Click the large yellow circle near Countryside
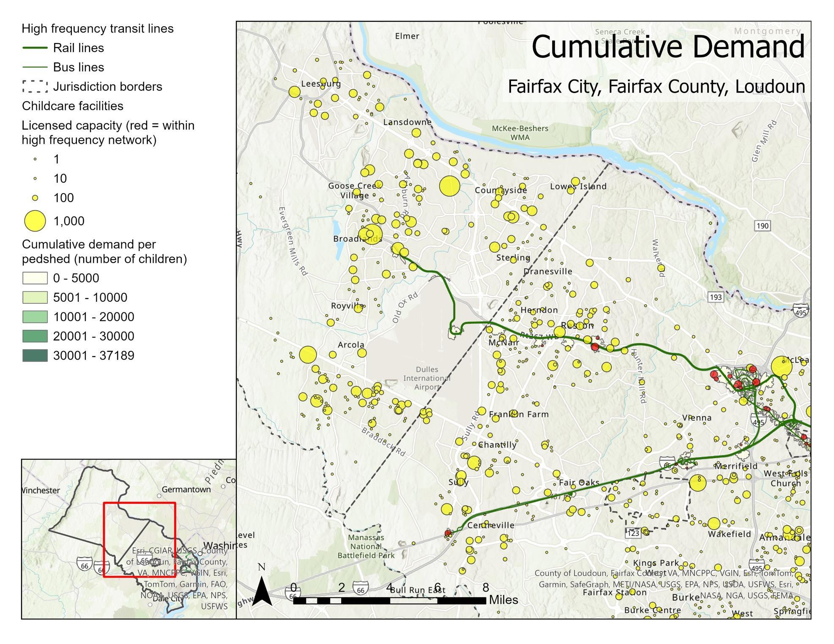The image size is (834, 644). (449, 186)
